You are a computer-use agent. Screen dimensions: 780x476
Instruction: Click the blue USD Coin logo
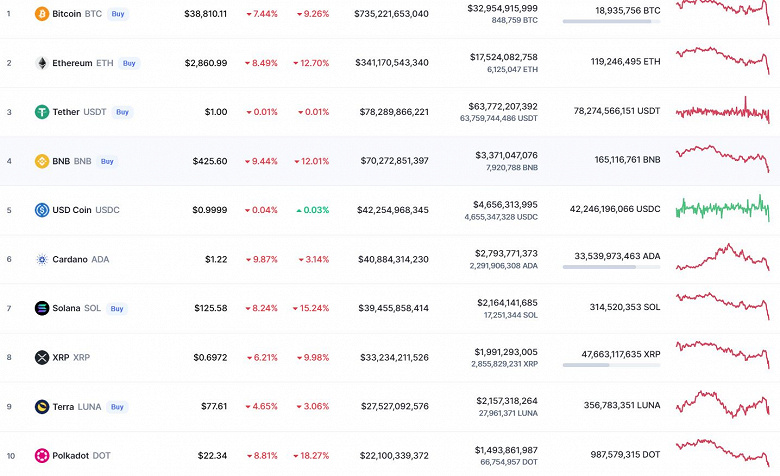pos(42,210)
